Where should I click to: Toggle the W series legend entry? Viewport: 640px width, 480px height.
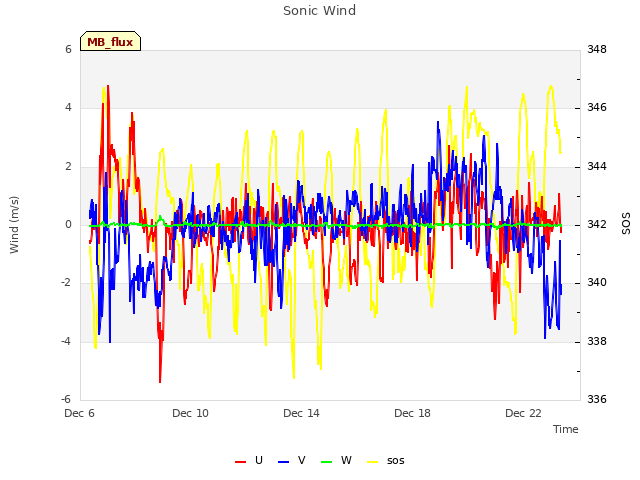(336, 461)
